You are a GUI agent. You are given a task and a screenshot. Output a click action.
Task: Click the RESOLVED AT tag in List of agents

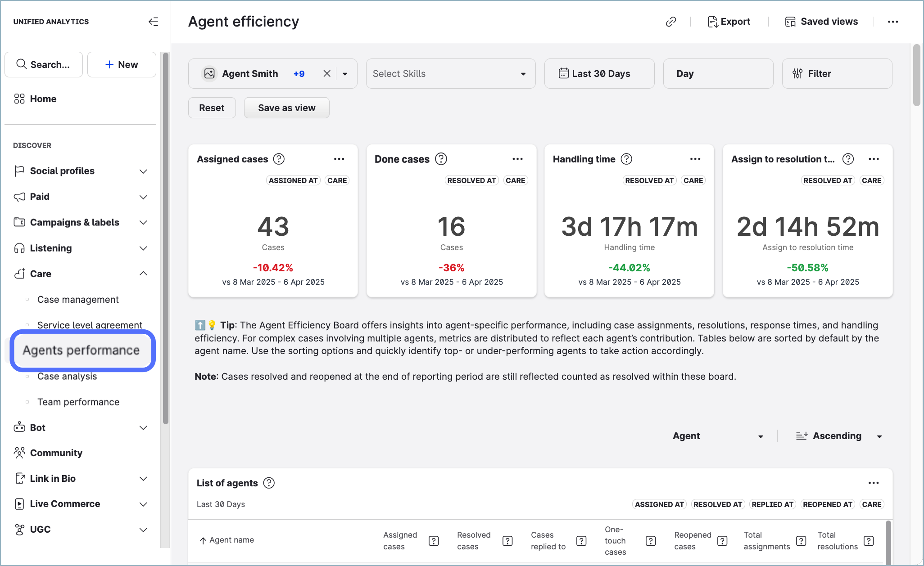[x=718, y=504]
